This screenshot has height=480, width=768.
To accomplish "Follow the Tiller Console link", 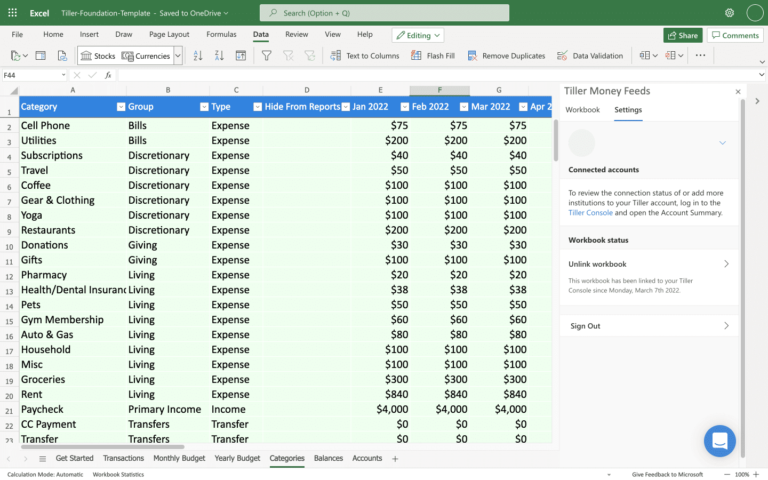I will point(589,213).
